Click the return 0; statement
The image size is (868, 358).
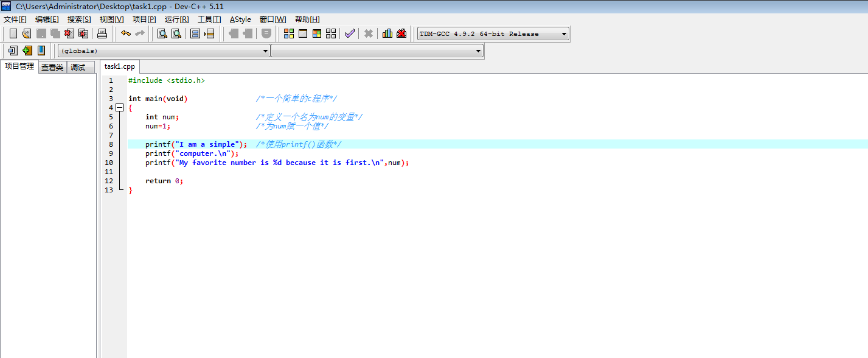[164, 181]
